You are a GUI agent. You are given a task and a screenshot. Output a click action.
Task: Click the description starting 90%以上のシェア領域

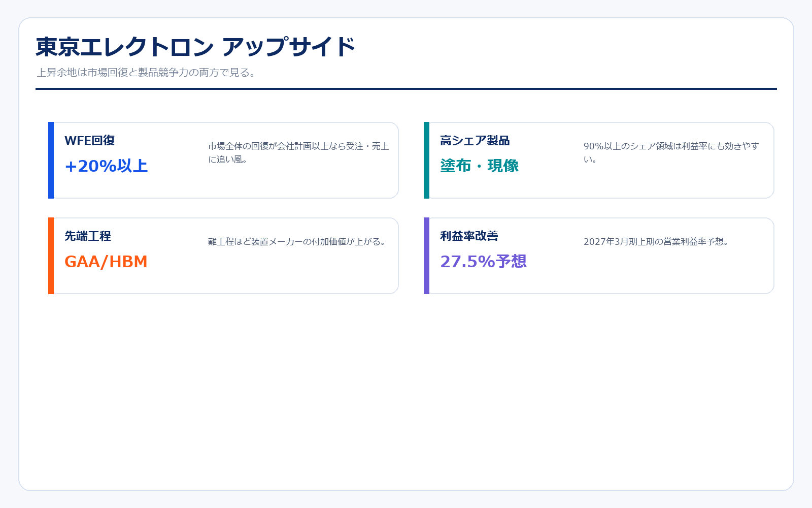(671, 152)
